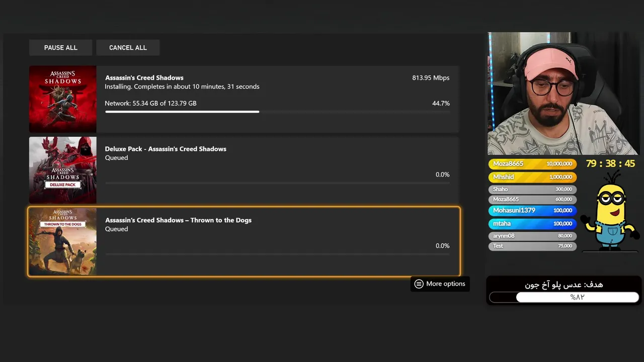Click the 79 : 38 : 45 timer
Image resolution: width=644 pixels, height=362 pixels.
click(x=610, y=164)
